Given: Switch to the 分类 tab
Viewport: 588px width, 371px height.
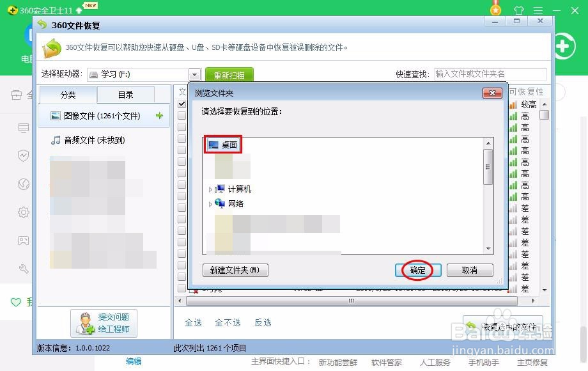Looking at the screenshot, I should tap(68, 95).
